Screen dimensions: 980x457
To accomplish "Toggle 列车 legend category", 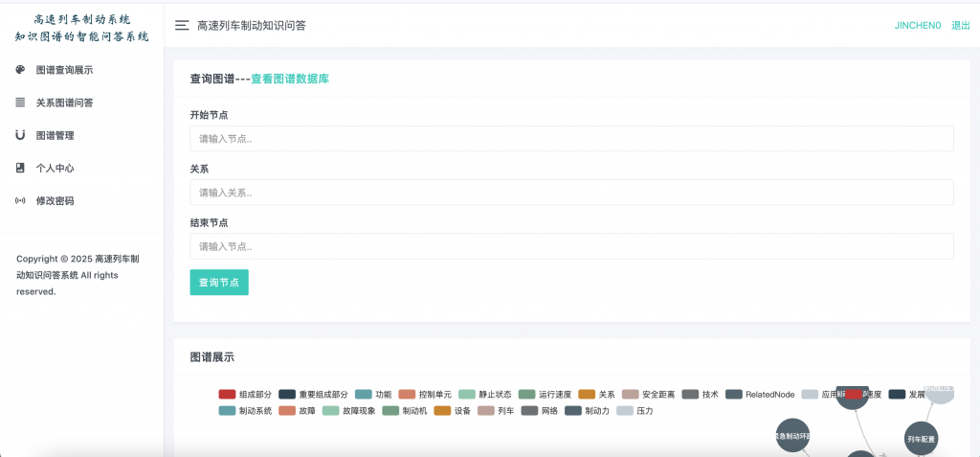I will (x=496, y=411).
